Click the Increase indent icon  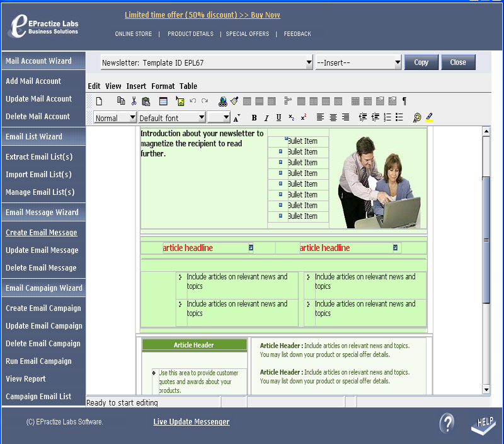click(x=375, y=117)
